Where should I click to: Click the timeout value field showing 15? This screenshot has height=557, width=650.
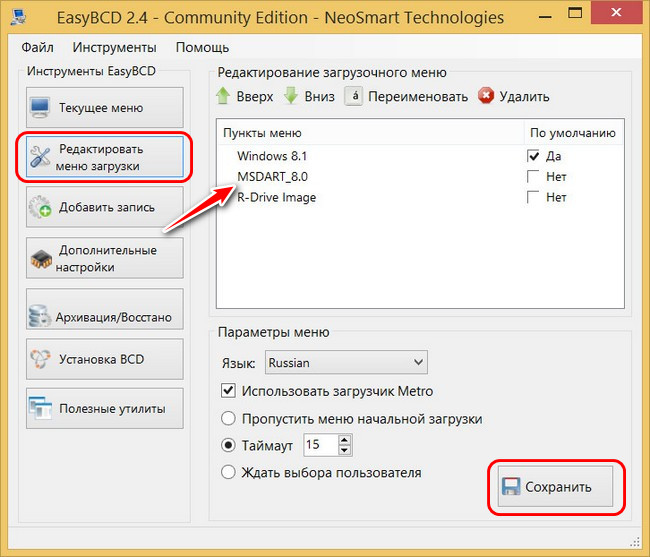click(x=321, y=445)
